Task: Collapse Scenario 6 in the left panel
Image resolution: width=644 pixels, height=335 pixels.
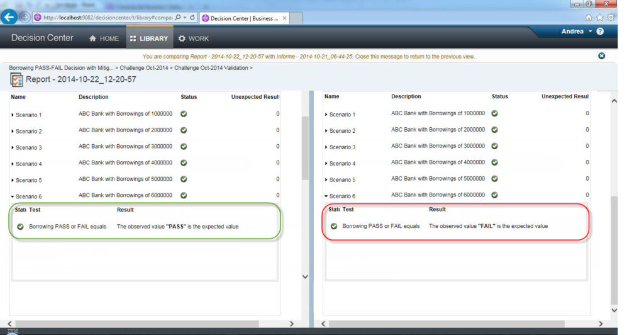Action: [13, 197]
